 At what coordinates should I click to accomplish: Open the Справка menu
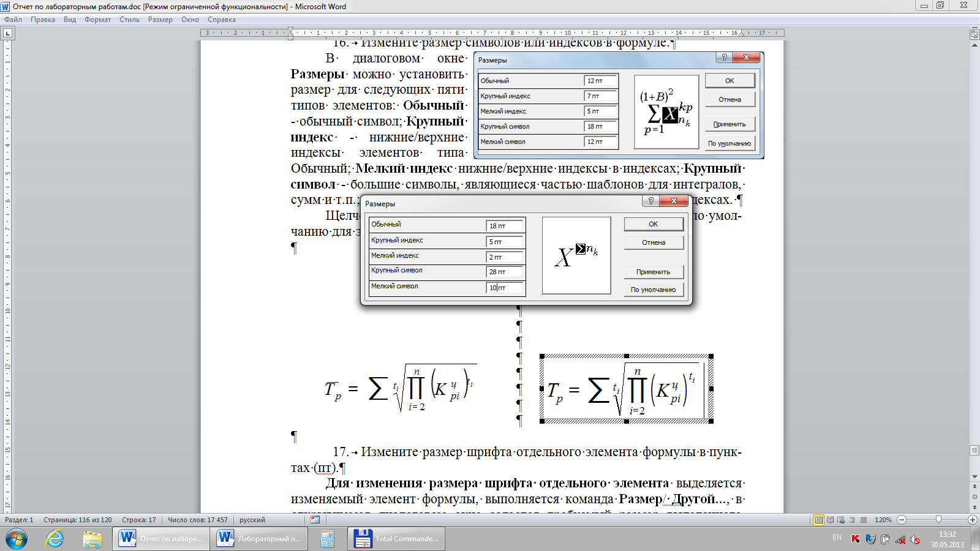(222, 20)
